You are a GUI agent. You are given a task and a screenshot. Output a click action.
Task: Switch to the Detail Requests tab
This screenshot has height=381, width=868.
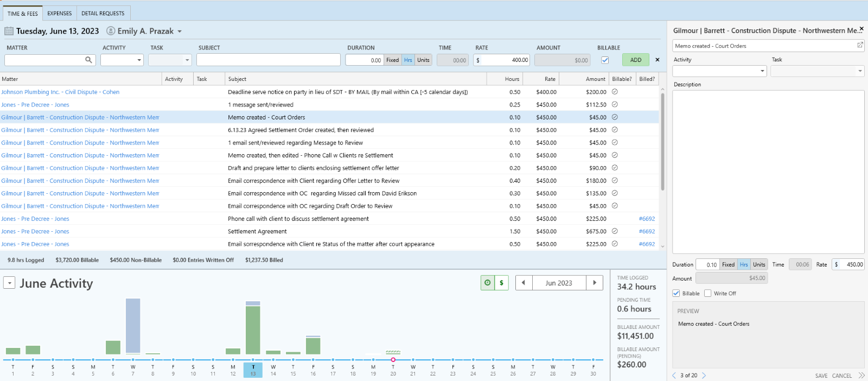103,13
